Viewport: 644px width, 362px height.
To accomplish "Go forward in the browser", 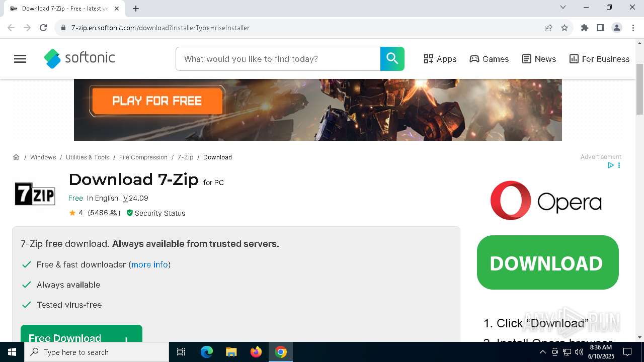I will pos(27,28).
